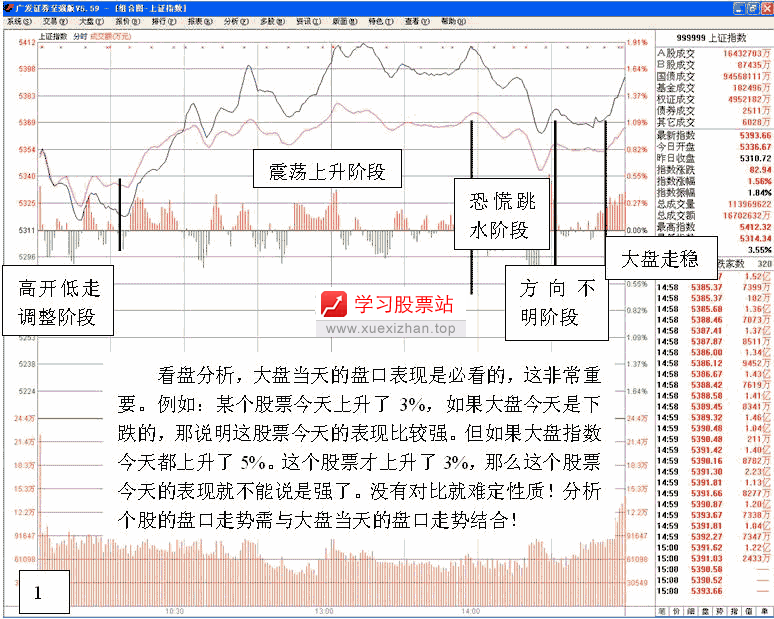Switch to the 值 tab at panel bottom
Screen dimensions: 774x619
(749, 611)
